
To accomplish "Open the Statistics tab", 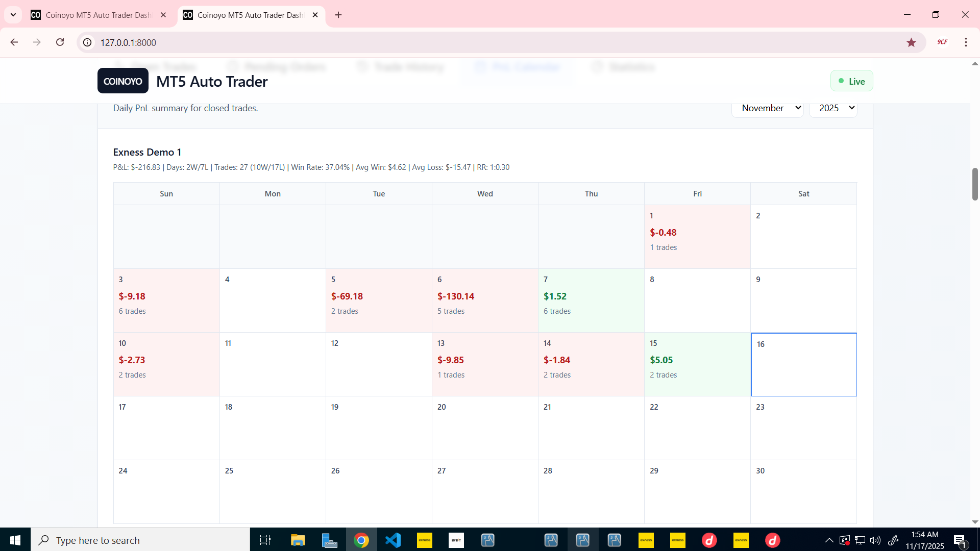I will (x=631, y=67).
